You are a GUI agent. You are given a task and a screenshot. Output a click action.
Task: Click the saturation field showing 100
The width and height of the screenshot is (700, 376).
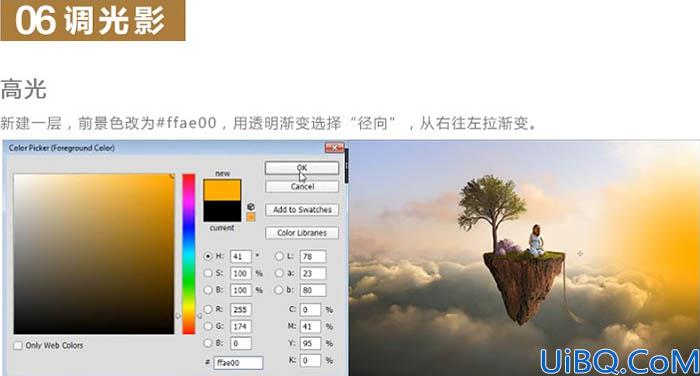click(241, 273)
